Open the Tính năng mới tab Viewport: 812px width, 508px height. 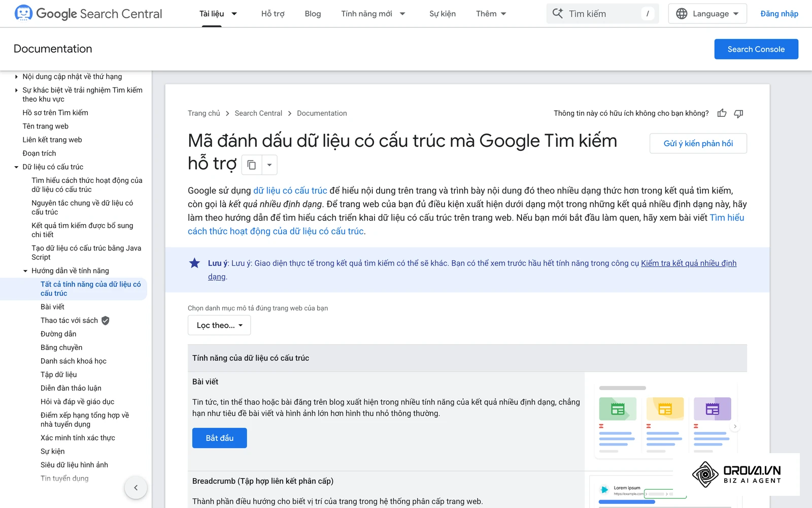coord(366,14)
